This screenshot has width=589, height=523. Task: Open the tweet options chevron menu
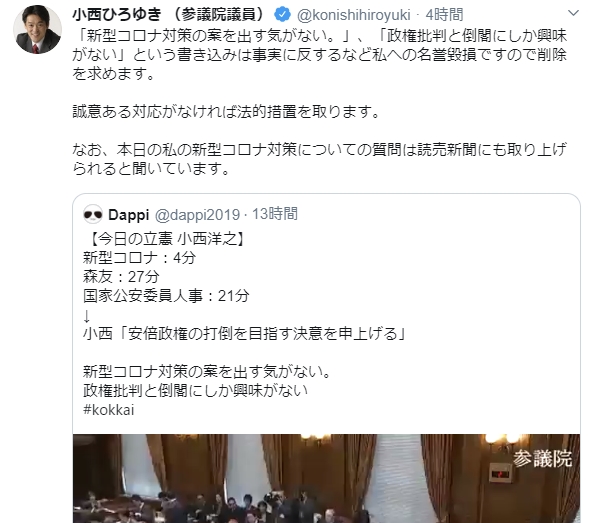tap(573, 14)
